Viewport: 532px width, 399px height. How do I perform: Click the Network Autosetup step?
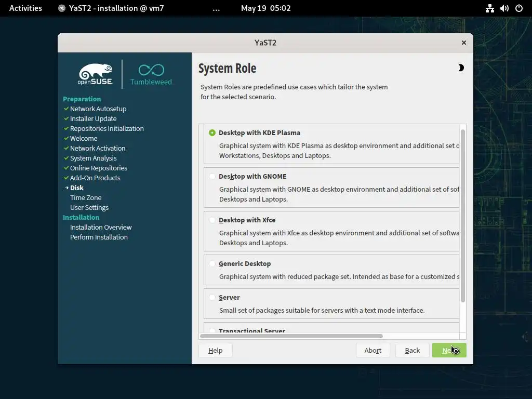(98, 109)
